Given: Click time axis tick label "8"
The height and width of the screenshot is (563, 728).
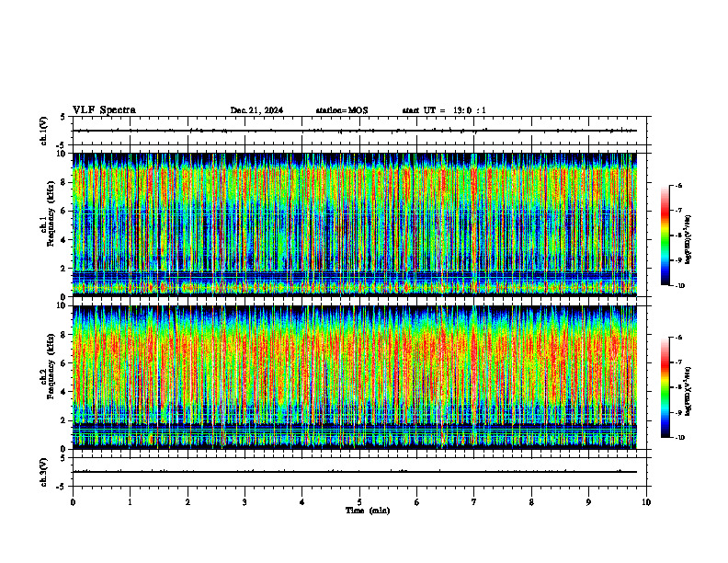Looking at the screenshot, I should pyautogui.click(x=531, y=502).
